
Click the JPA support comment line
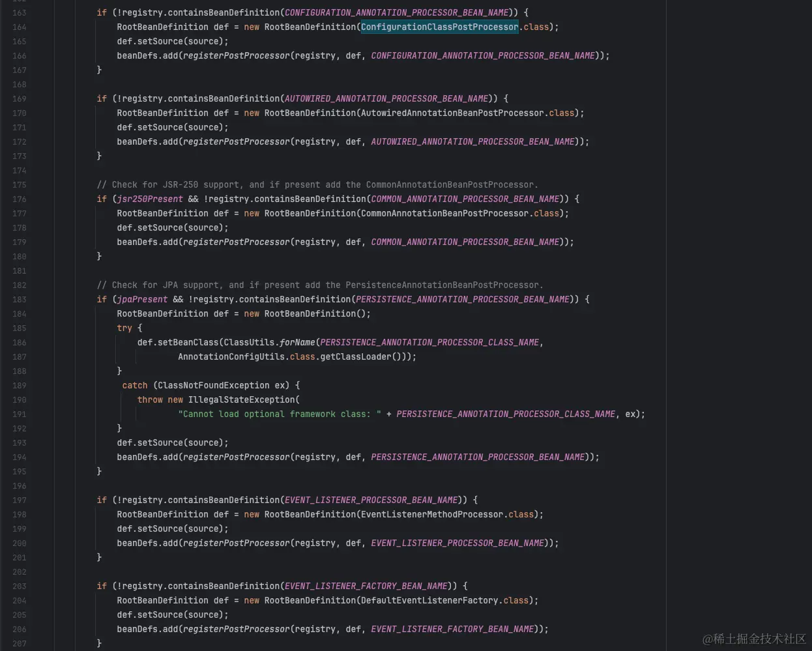click(320, 285)
